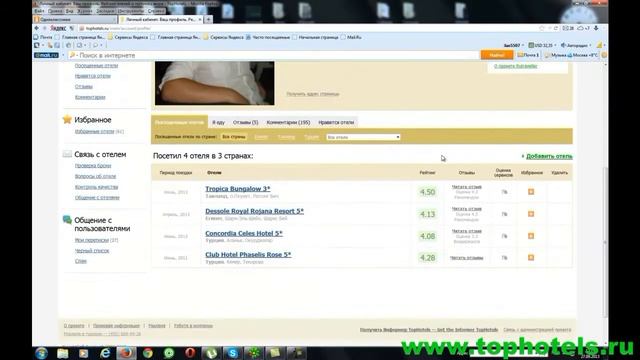Image resolution: width=640 pixels, height=360 pixels.
Task: Open the media player taskbar icon
Action: 84,353
